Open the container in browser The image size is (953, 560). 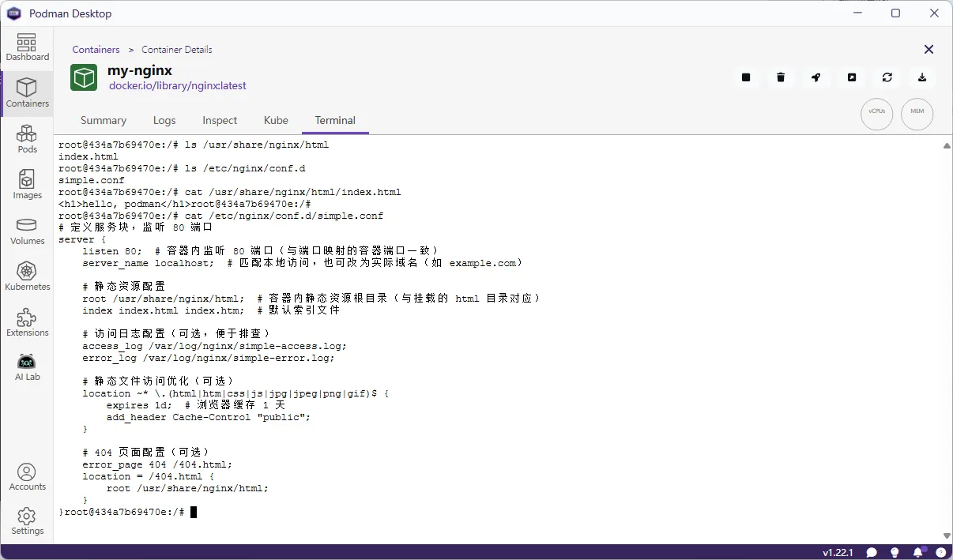(852, 77)
